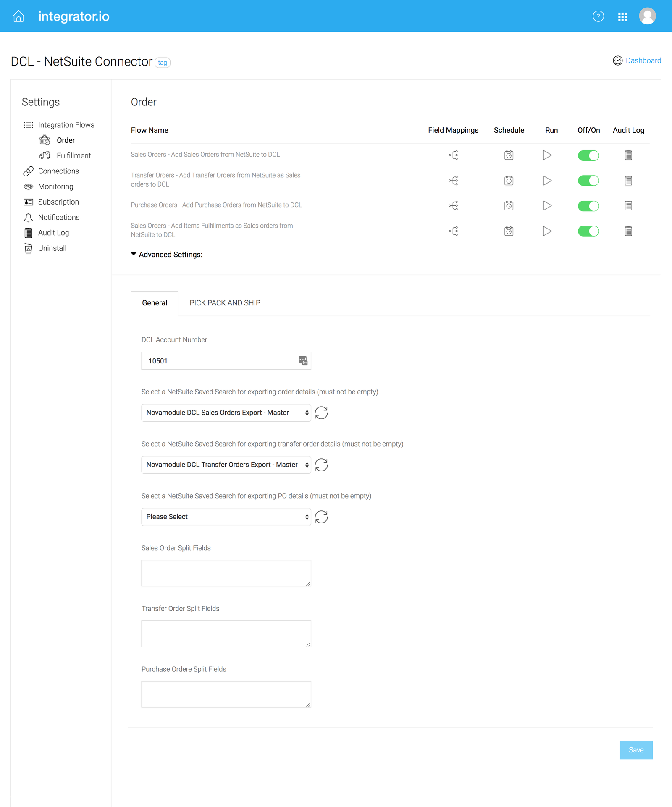The image size is (672, 807).
Task: Click the Sales Order Split Fields textarea
Action: click(226, 573)
